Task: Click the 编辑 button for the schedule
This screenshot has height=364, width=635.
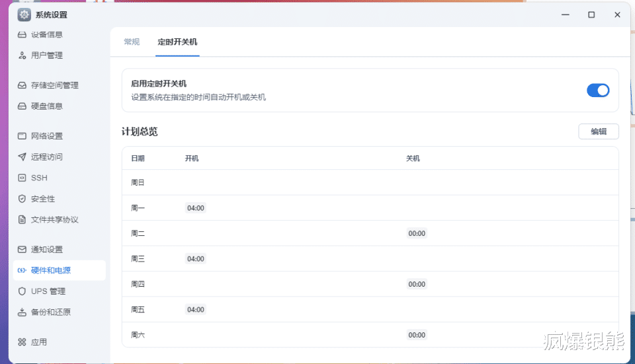Action: click(599, 131)
